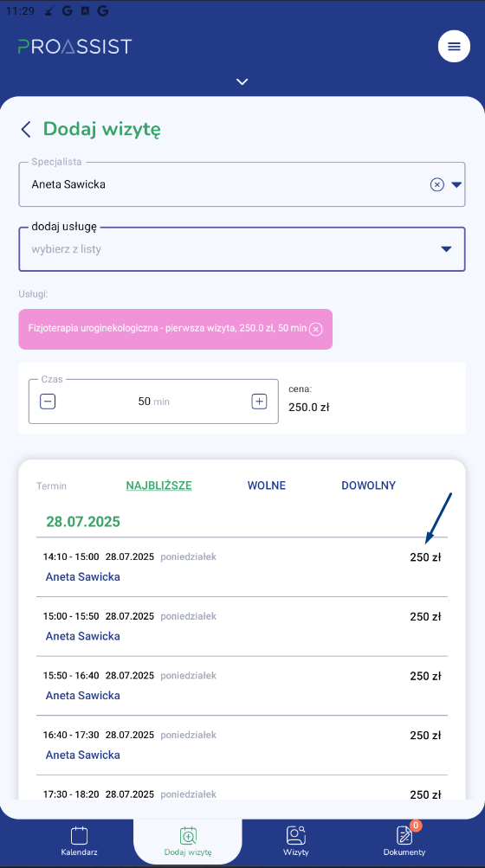Screen dimensions: 485x868
Task: Expand the header with the down chevron
Action: point(242,81)
